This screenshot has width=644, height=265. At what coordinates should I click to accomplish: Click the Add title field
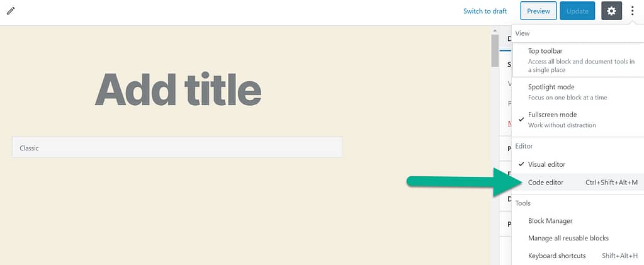coord(178,90)
